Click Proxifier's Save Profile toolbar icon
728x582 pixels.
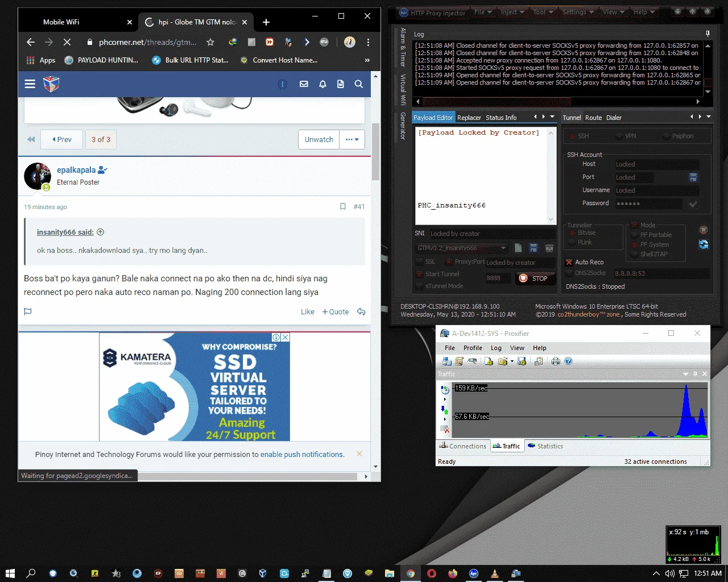pyautogui.click(x=522, y=361)
